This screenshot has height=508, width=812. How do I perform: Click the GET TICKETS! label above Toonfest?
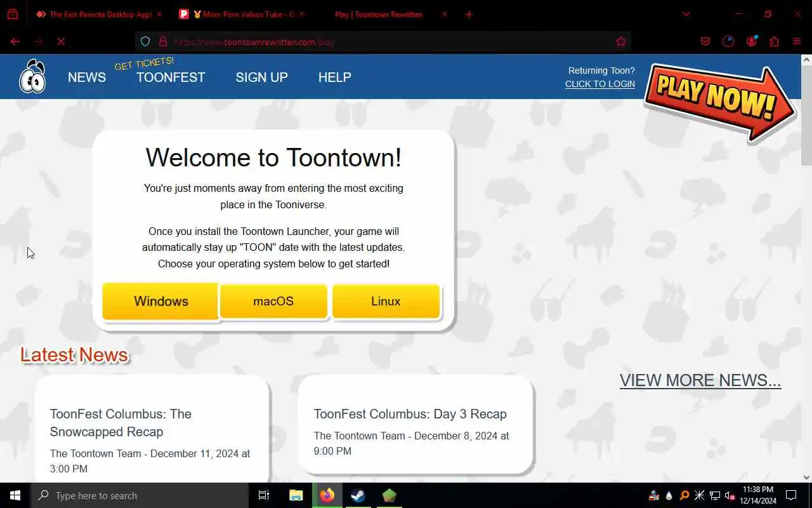(144, 63)
